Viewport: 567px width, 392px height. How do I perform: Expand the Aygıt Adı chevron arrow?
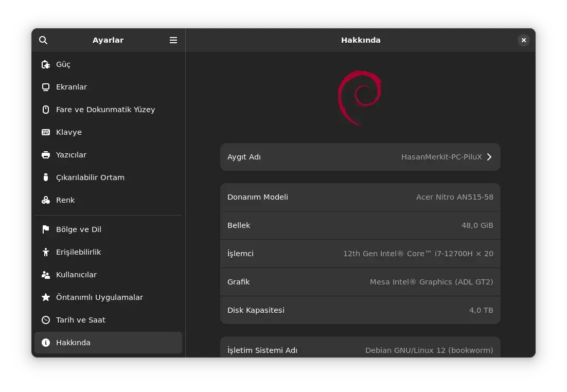tap(489, 157)
